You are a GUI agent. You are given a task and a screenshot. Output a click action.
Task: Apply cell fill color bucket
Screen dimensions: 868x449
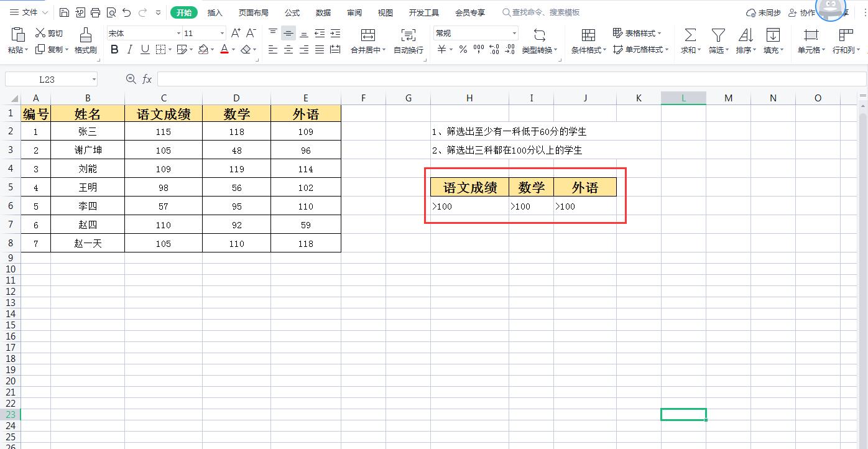tap(203, 50)
